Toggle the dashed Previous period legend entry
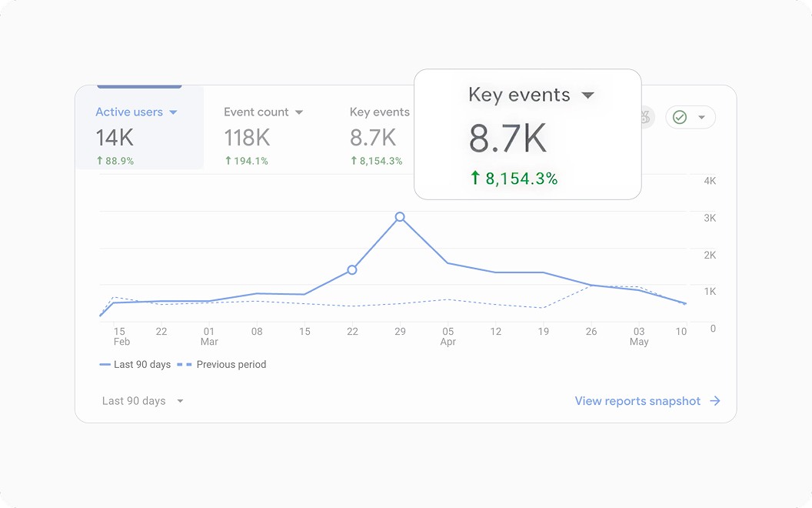812x508 pixels. point(221,364)
